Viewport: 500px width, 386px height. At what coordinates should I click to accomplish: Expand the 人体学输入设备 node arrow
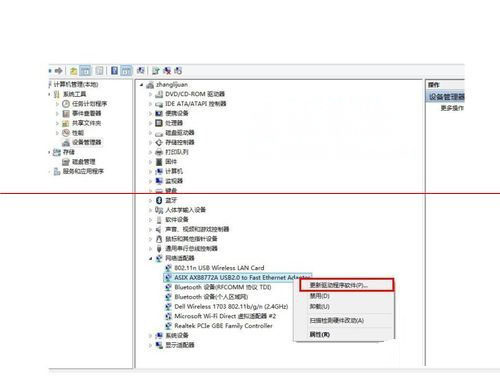point(150,210)
